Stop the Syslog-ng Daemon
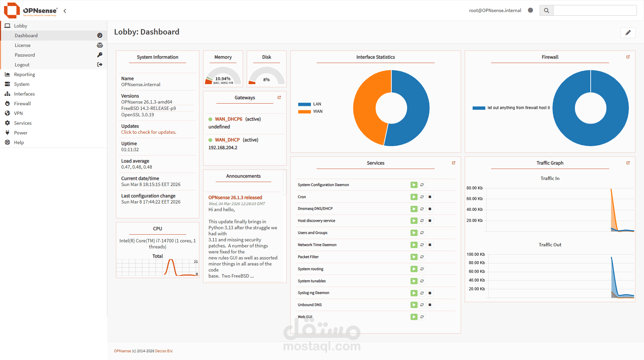Image resolution: width=644 pixels, height=360 pixels. 430,293
